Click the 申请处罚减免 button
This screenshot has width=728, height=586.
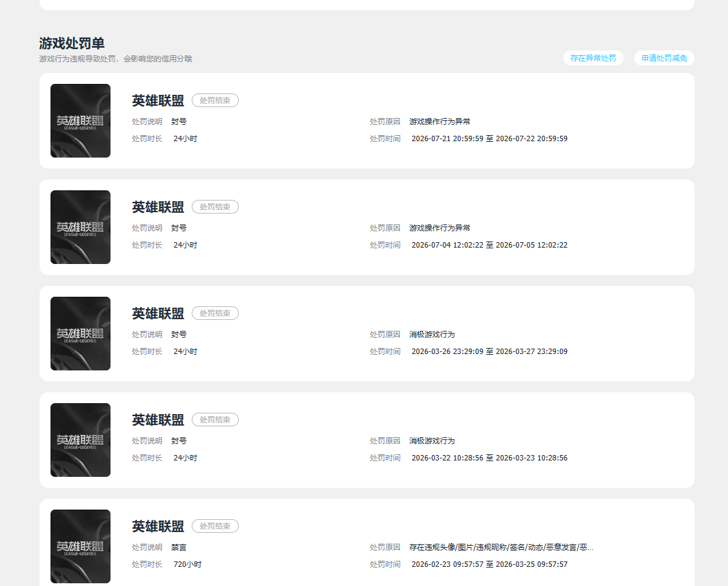pos(664,58)
